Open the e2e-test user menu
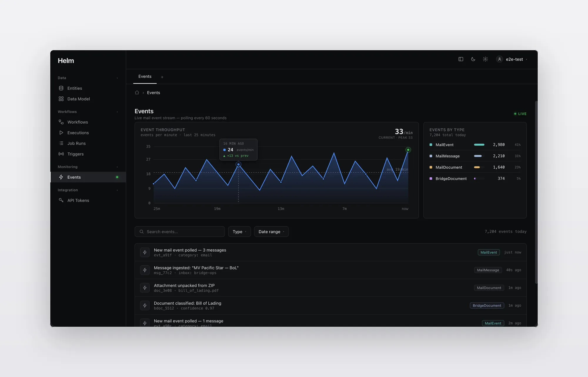Screen dimensions: 588x377 point(512,59)
